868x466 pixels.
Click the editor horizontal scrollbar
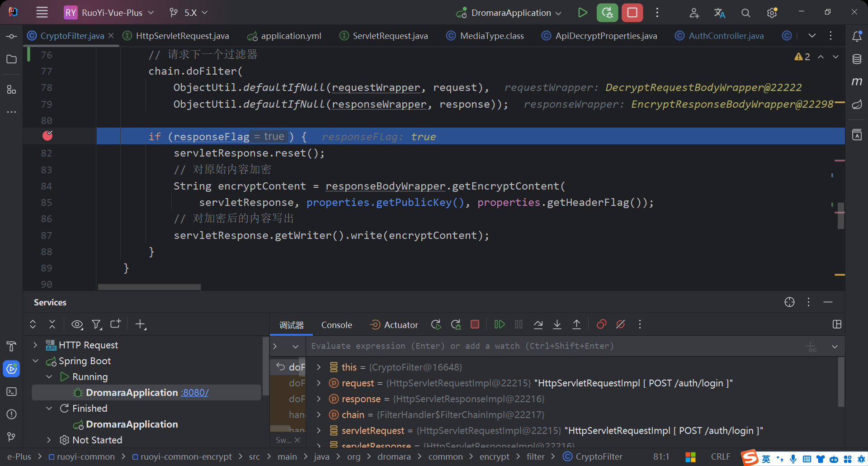[x=149, y=287]
